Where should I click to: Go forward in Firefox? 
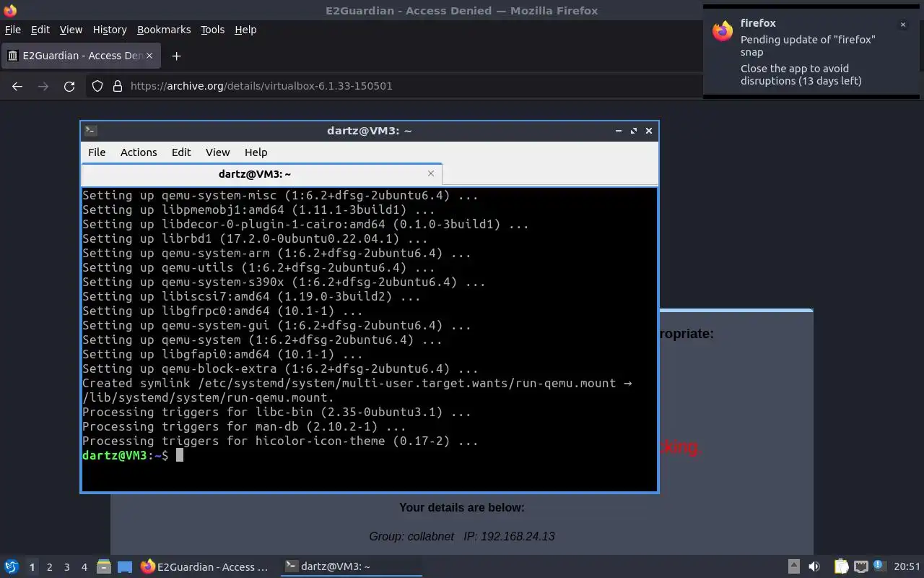coord(43,86)
